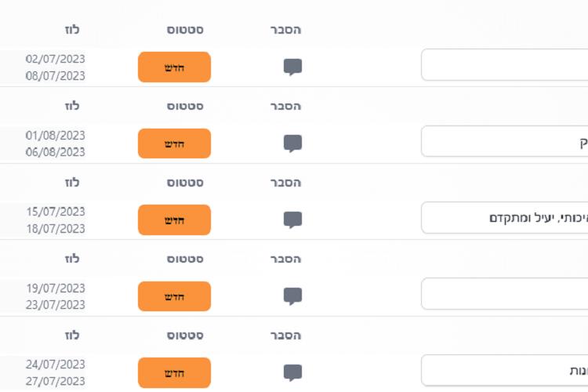Open comment icon for 01/08/2023 row
Screen dimensions: 588x392
[x=293, y=143]
